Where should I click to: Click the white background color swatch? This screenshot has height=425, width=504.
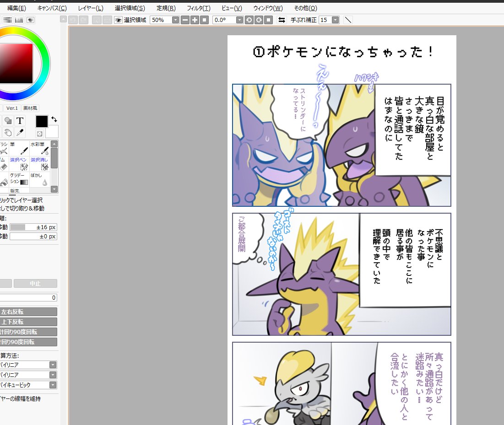(52, 132)
